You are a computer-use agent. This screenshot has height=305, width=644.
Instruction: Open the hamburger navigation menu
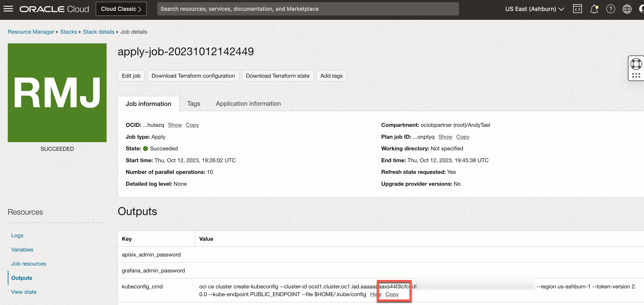tap(8, 9)
